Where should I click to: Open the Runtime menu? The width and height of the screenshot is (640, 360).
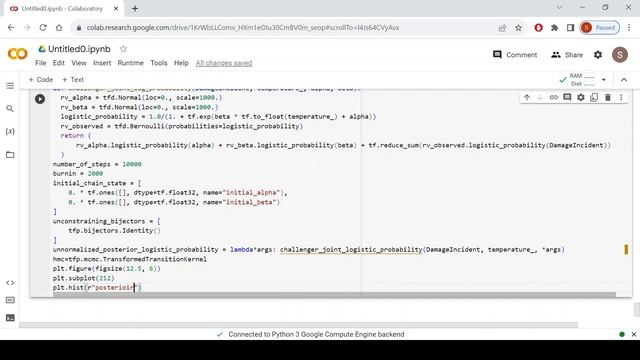tap(131, 63)
